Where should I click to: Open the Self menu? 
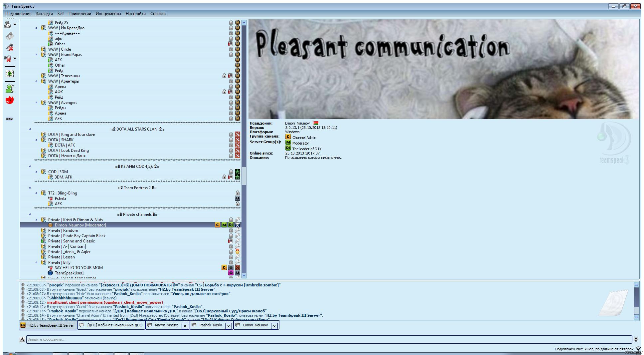point(61,14)
